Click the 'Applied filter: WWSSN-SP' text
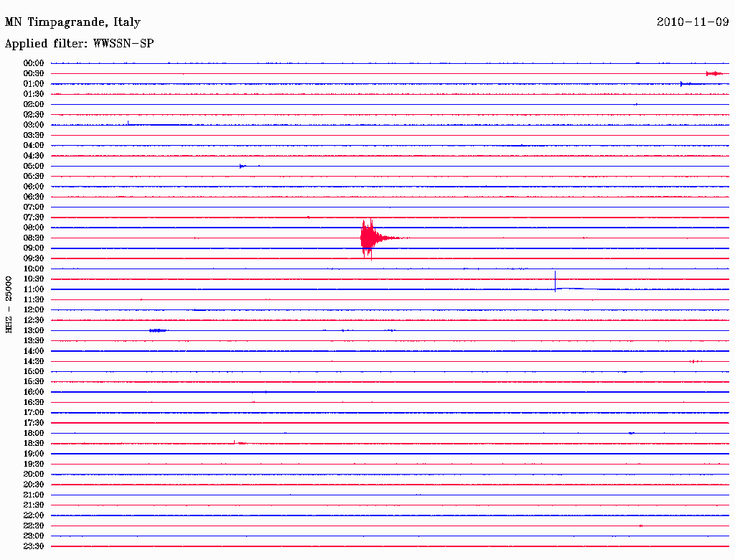 (x=79, y=44)
